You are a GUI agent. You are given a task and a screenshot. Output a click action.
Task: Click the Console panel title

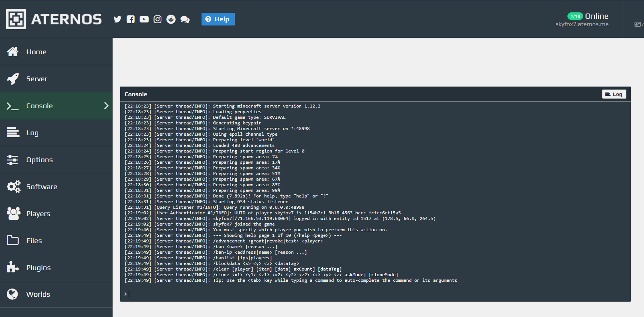pos(136,94)
